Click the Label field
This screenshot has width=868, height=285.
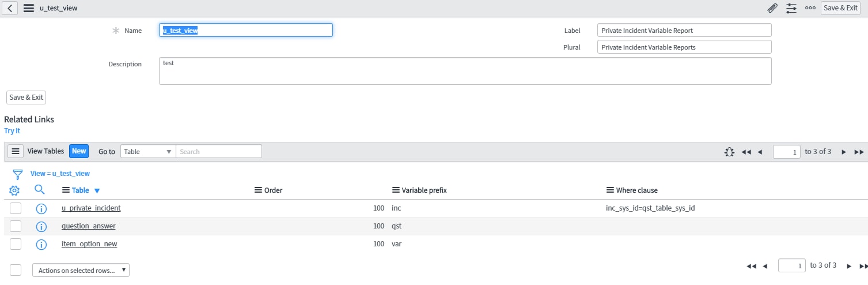coord(684,30)
